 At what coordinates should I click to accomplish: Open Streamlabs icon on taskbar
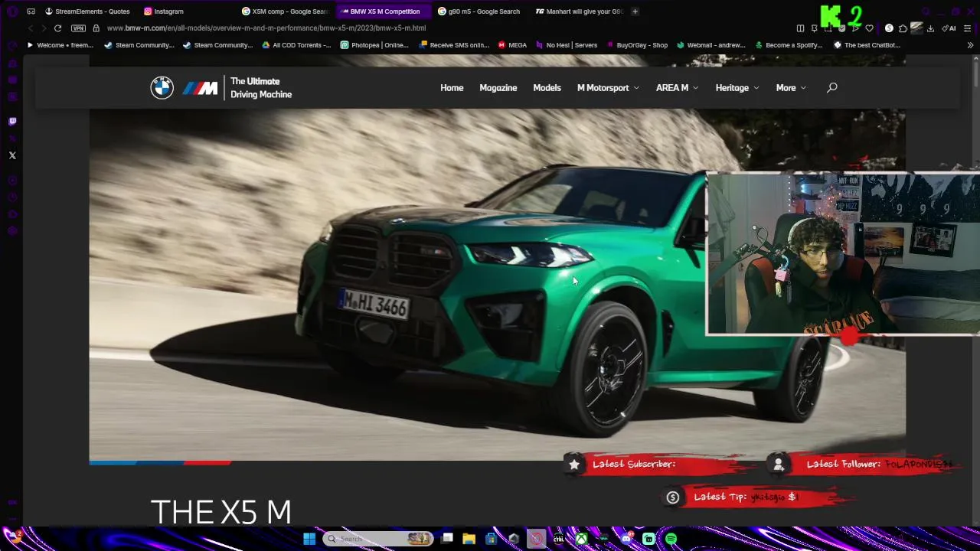click(x=649, y=539)
